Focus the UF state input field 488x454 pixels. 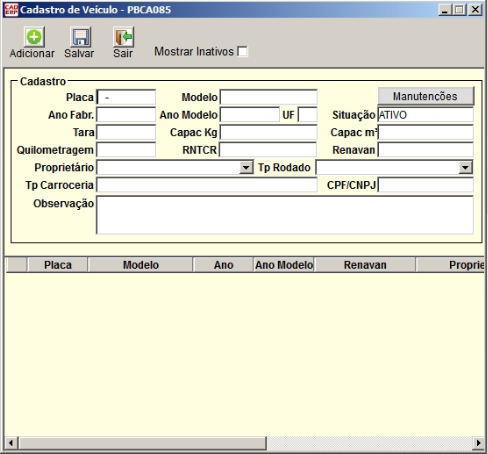[x=308, y=115]
